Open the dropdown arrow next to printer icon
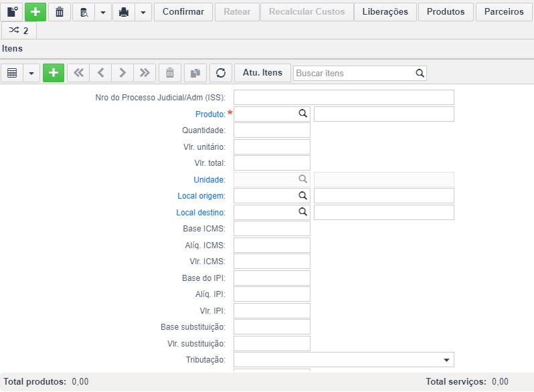The image size is (534, 392). [x=143, y=12]
